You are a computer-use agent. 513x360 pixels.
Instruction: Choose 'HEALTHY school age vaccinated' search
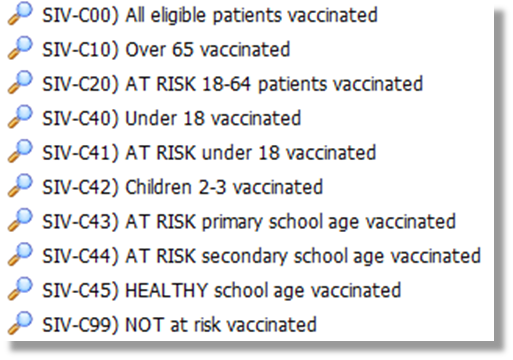pyautogui.click(x=222, y=291)
